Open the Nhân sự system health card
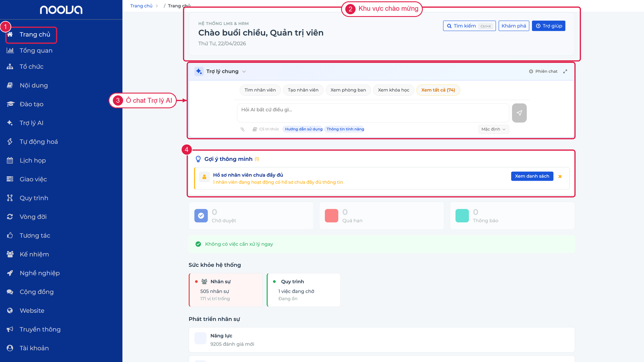The image size is (644, 362). [226, 290]
